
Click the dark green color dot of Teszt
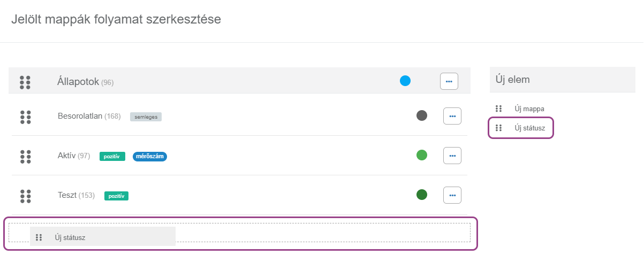[422, 195]
